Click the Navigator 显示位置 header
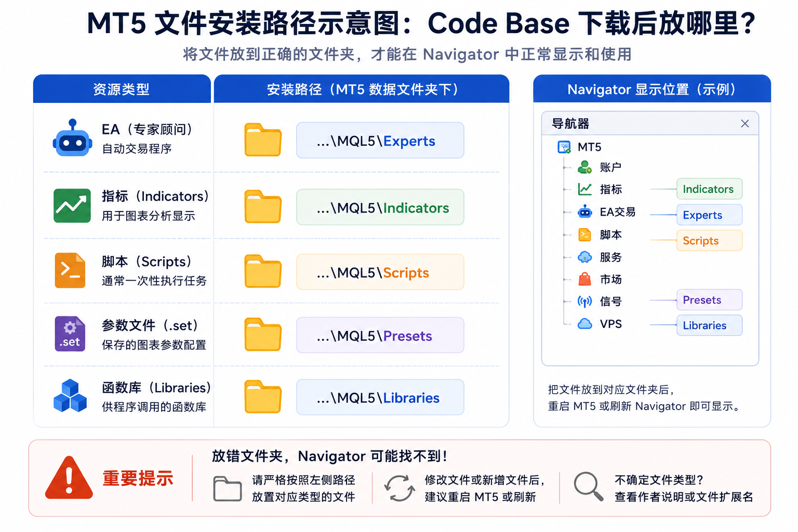798x532 pixels. (652, 89)
